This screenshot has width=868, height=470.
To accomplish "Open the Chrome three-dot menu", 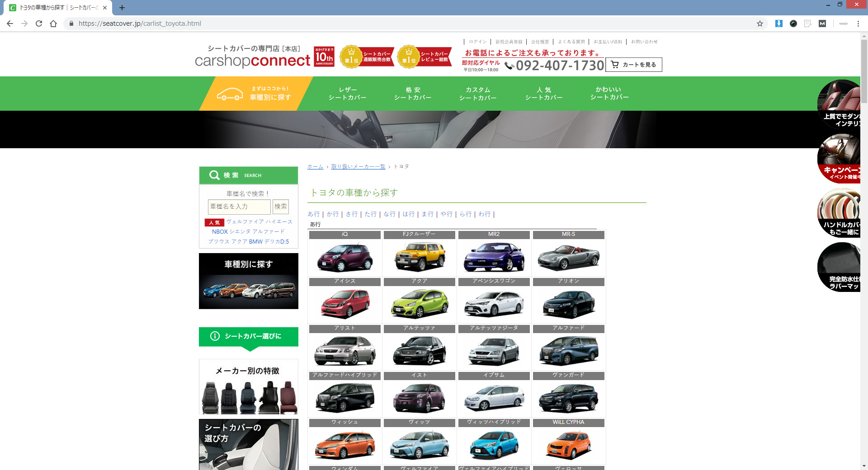I will coord(858,23).
